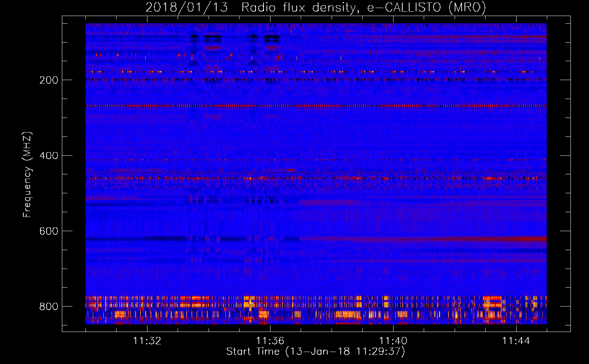
Task: Click the "Start Time (13-Jan-18 11:29:37)" axis label
Action: 316,352
